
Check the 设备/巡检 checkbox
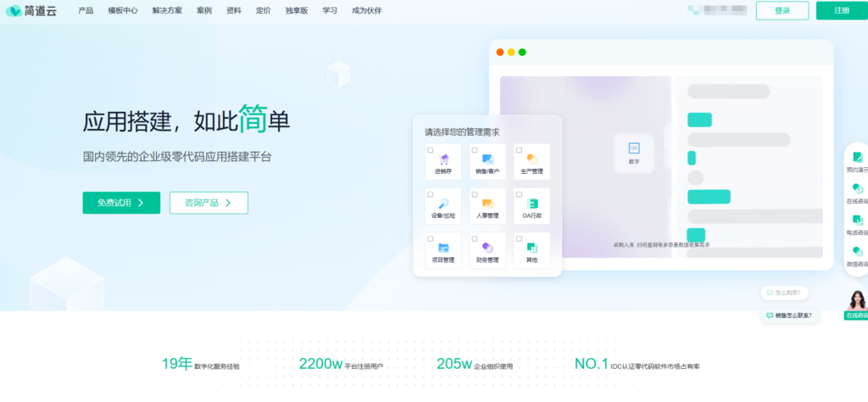click(x=430, y=194)
